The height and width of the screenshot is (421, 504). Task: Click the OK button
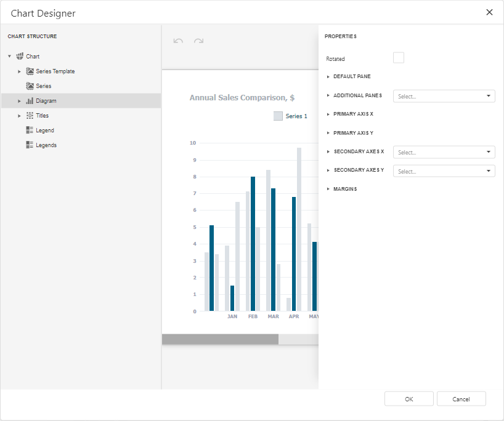[409, 399]
